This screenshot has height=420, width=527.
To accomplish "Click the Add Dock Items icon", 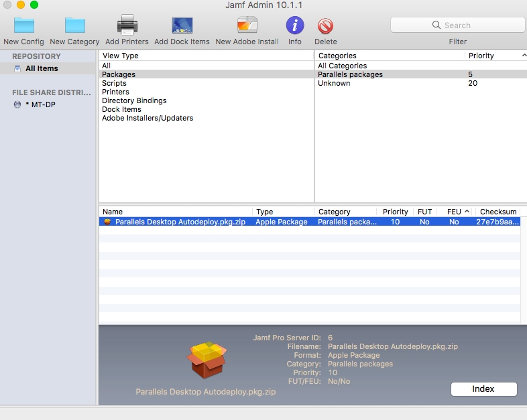I will tap(182, 25).
